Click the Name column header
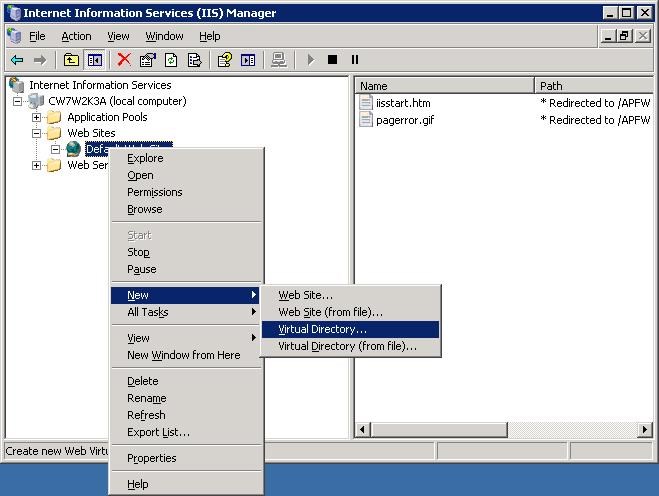The height and width of the screenshot is (496, 659). click(444, 86)
